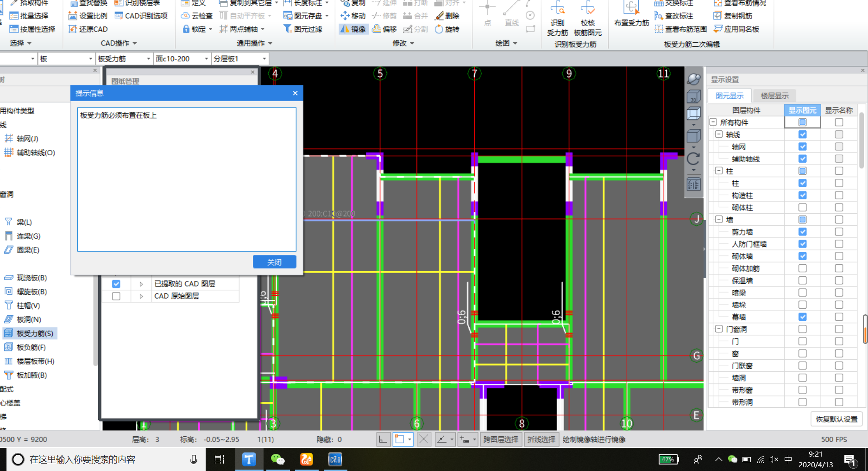
Task: Click 关闭 button in 提示信息 dialog
Action: pyautogui.click(x=274, y=262)
